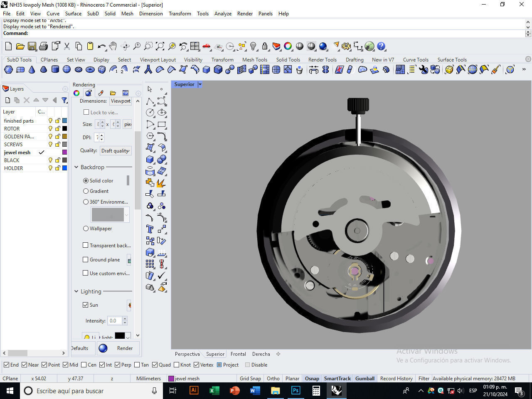Image resolution: width=532 pixels, height=399 pixels.
Task: Open the color wheel tab in Rendering panel
Action: 76,93
